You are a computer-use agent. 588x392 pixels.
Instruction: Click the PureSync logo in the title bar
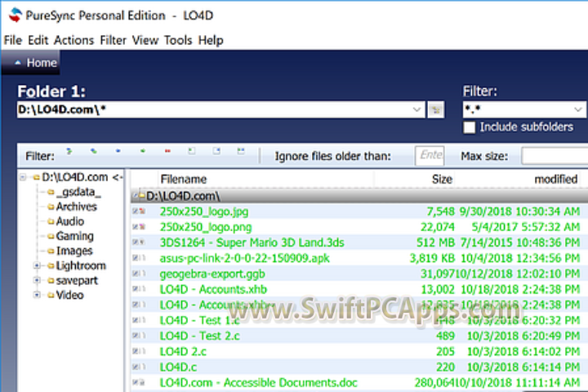click(16, 15)
